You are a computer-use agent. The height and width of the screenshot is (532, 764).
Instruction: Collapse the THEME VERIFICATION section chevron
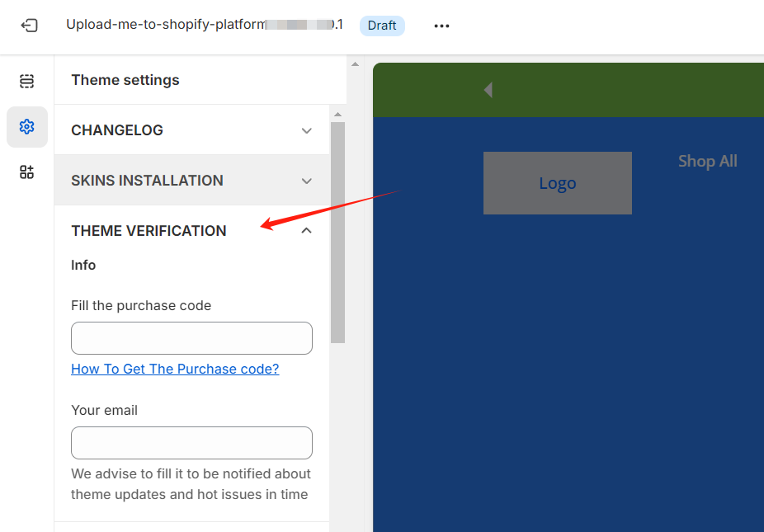point(306,231)
